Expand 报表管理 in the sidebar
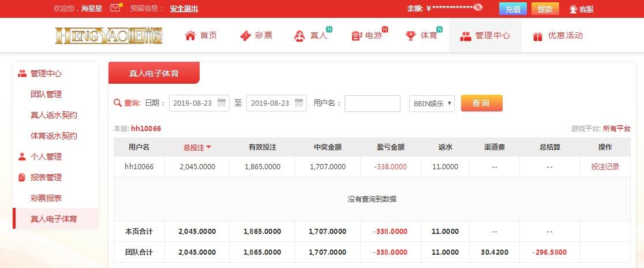This screenshot has height=268, width=644. [46, 177]
